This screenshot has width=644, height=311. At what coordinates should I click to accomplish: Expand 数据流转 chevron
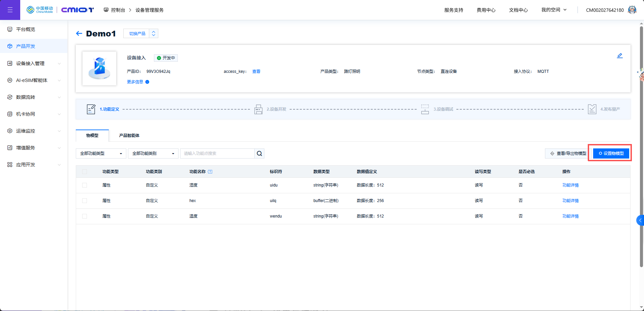pos(59,97)
